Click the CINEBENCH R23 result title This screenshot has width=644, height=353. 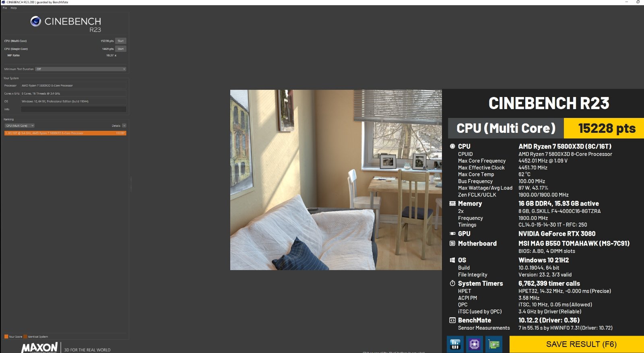coord(549,103)
